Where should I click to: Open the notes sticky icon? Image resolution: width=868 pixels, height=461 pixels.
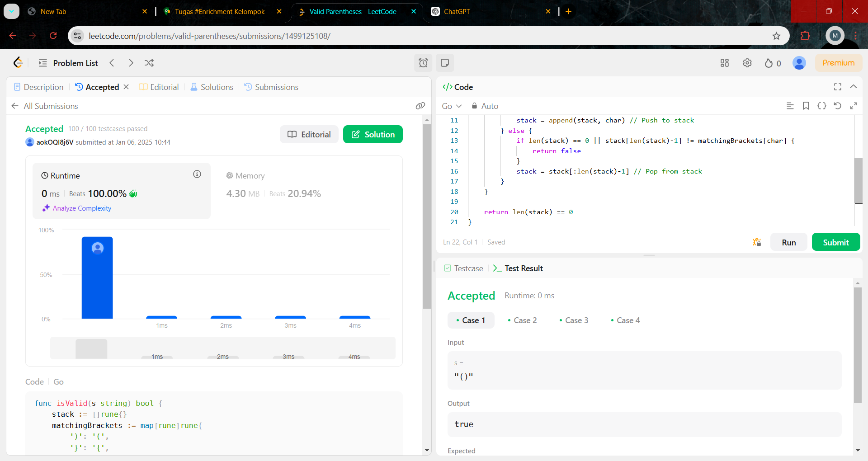445,63
